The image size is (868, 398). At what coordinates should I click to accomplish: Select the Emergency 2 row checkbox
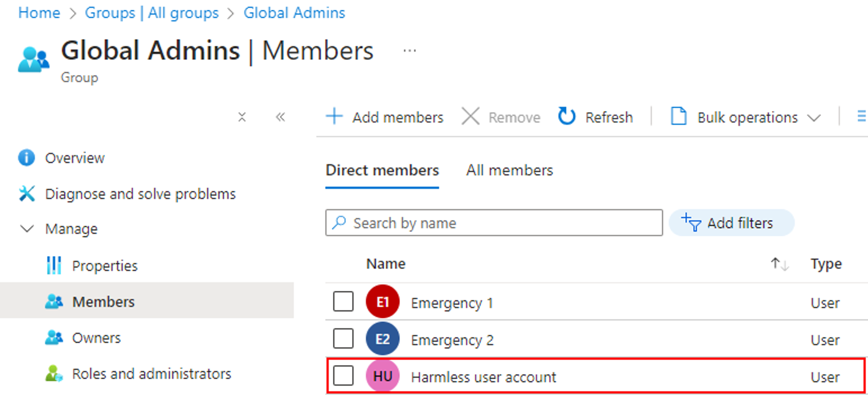pos(343,338)
